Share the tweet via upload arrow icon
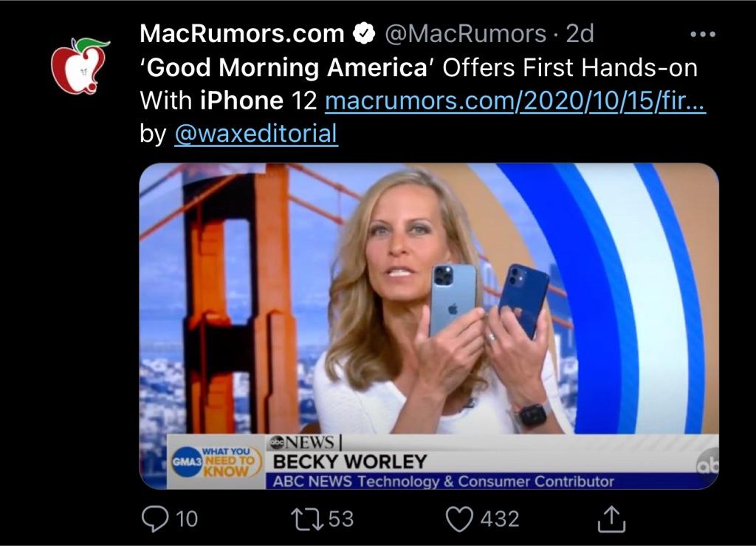Image resolution: width=756 pixels, height=546 pixels. pyautogui.click(x=611, y=519)
